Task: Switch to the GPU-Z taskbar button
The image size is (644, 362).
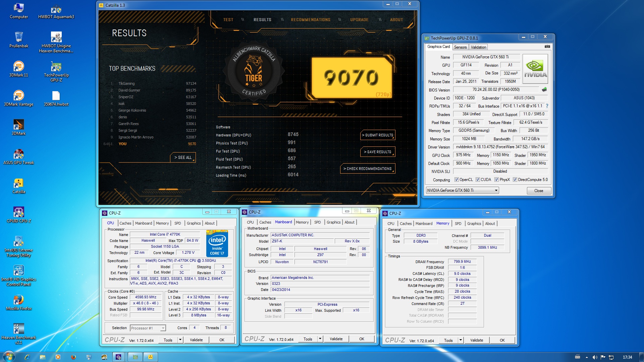Action: pyautogui.click(x=135, y=357)
